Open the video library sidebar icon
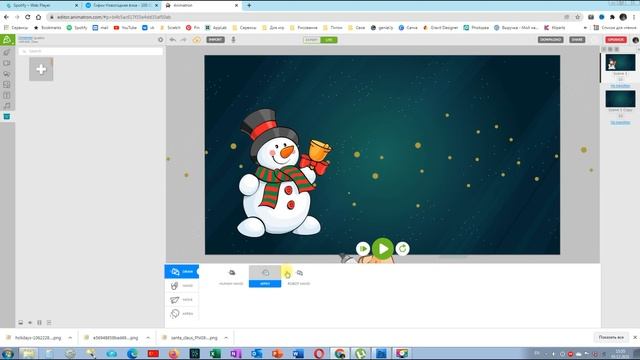Screen dimensions: 640x360 [x=7, y=63]
